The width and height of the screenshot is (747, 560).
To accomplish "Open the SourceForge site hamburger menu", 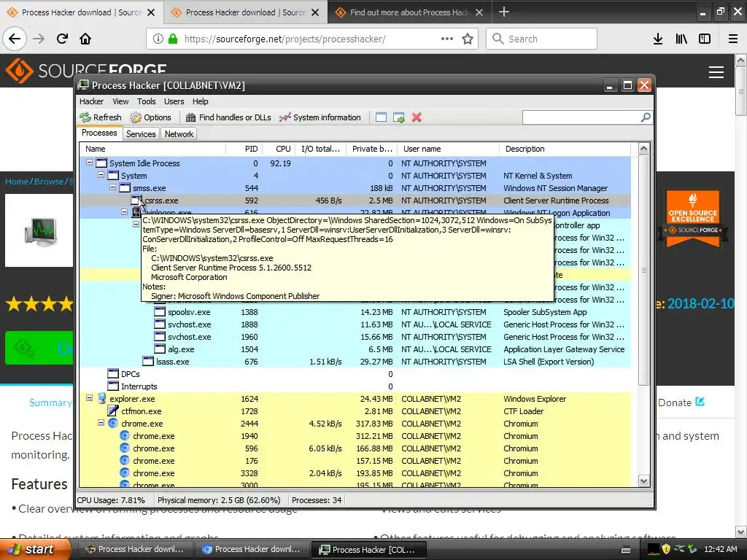I will tap(716, 72).
